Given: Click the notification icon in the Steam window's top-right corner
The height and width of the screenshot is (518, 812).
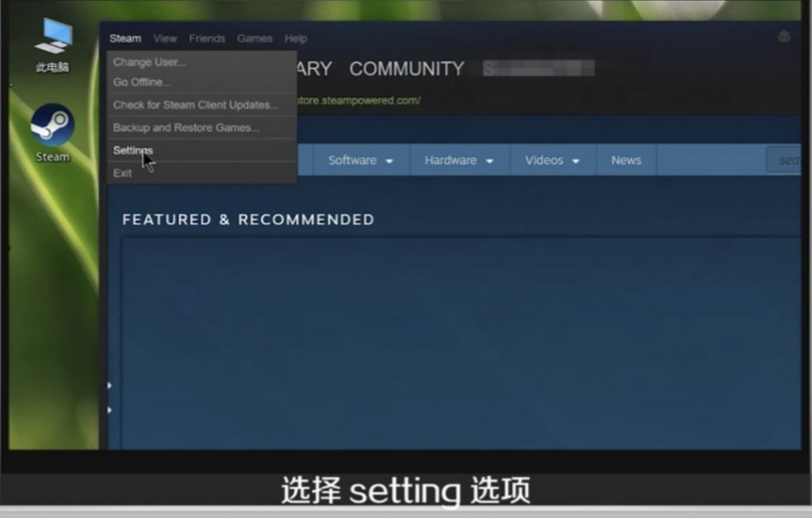Looking at the screenshot, I should coord(784,36).
